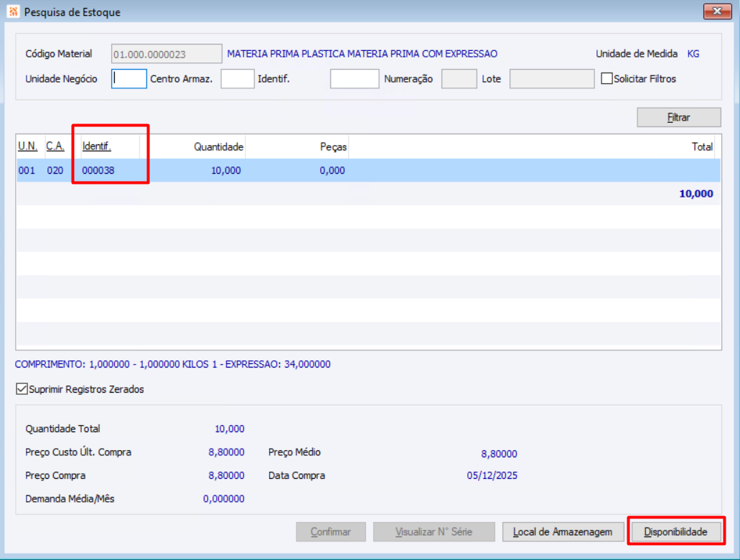Click the Total column header

click(702, 147)
